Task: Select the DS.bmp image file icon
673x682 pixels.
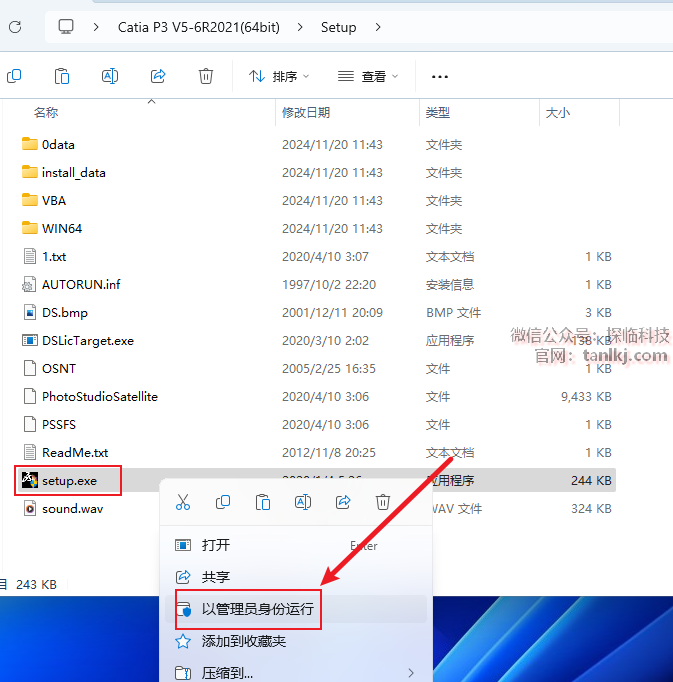Action: coord(30,312)
